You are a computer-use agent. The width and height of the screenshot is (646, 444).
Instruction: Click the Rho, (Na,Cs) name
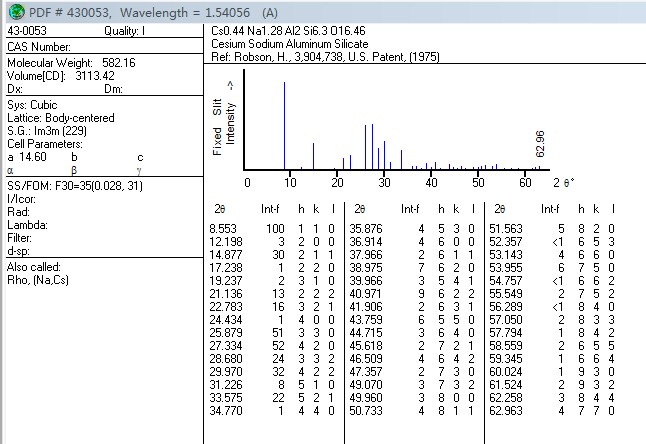pyautogui.click(x=38, y=280)
